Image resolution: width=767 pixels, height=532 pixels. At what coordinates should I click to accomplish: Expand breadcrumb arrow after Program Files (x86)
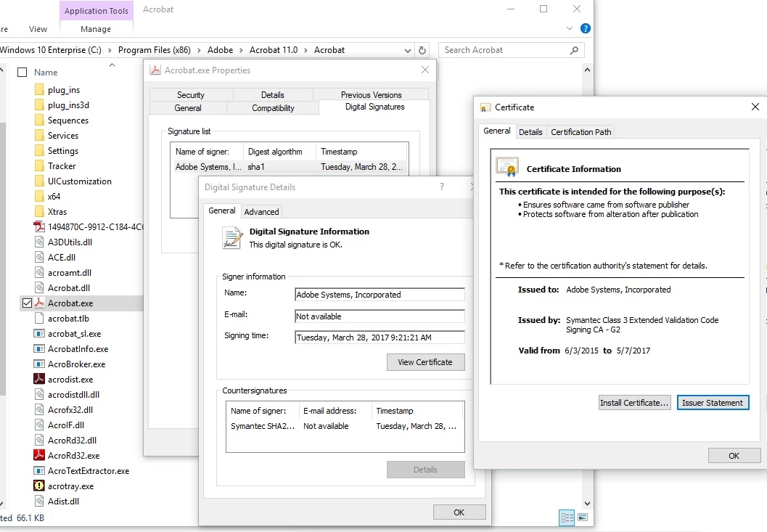point(199,50)
